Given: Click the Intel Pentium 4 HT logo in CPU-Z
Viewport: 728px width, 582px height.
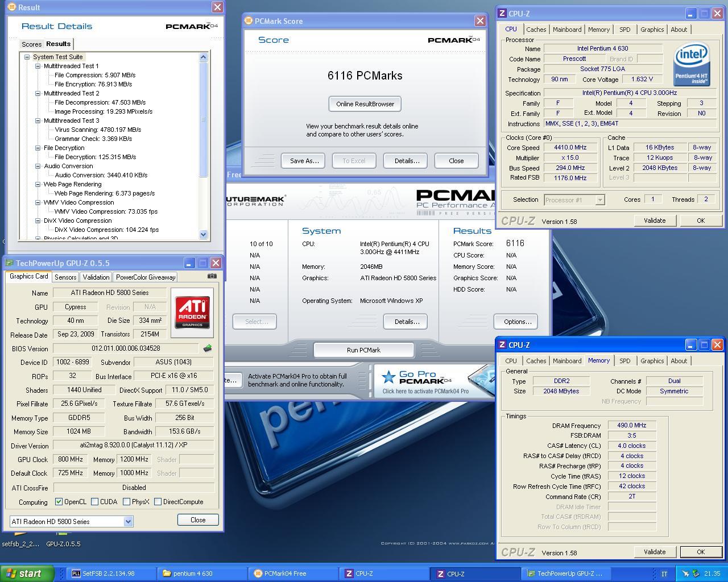Looking at the screenshot, I should click(692, 65).
